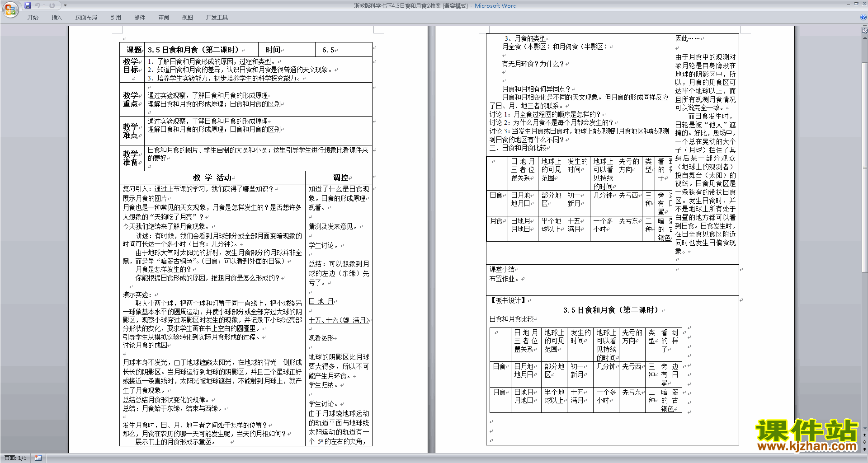Click underlined 十五、十六(望 满月) text
Image resolution: width=868 pixels, height=463 pixels.
click(x=339, y=320)
